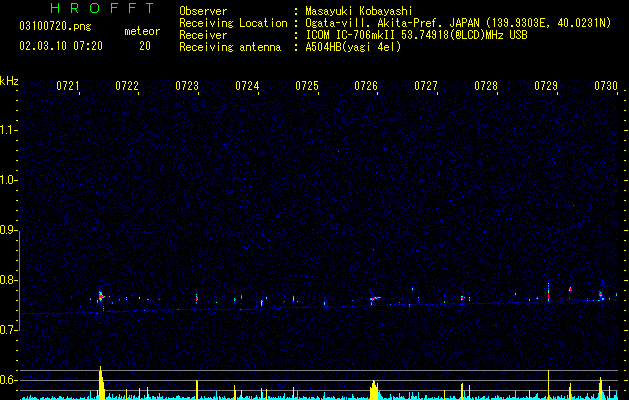Click the amplitude peak at 0723

[197, 390]
